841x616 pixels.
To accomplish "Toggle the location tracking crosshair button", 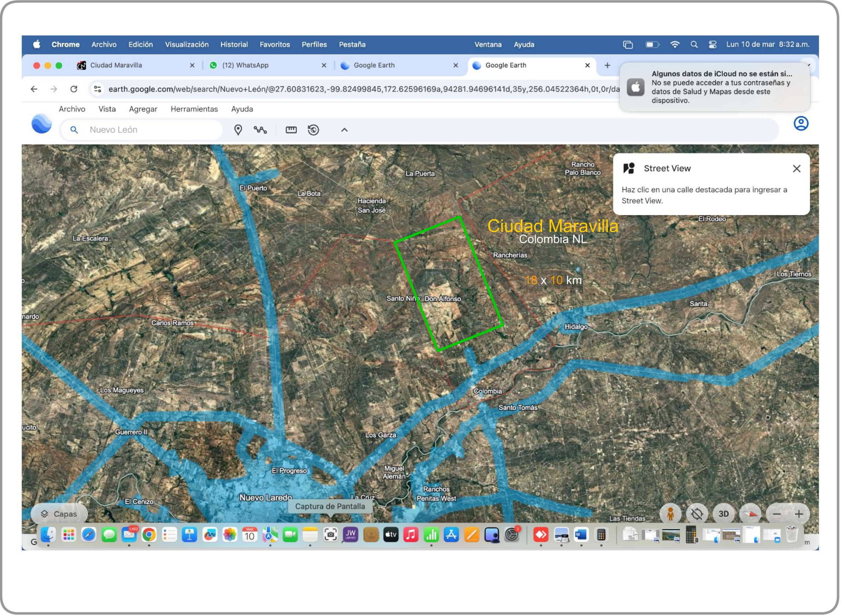I will (x=697, y=514).
